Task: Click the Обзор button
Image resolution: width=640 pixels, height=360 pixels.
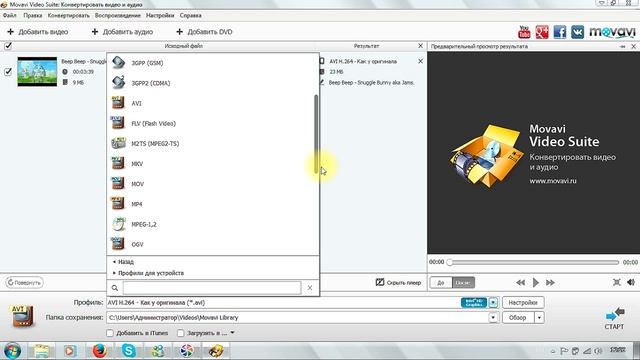Action: [518, 318]
